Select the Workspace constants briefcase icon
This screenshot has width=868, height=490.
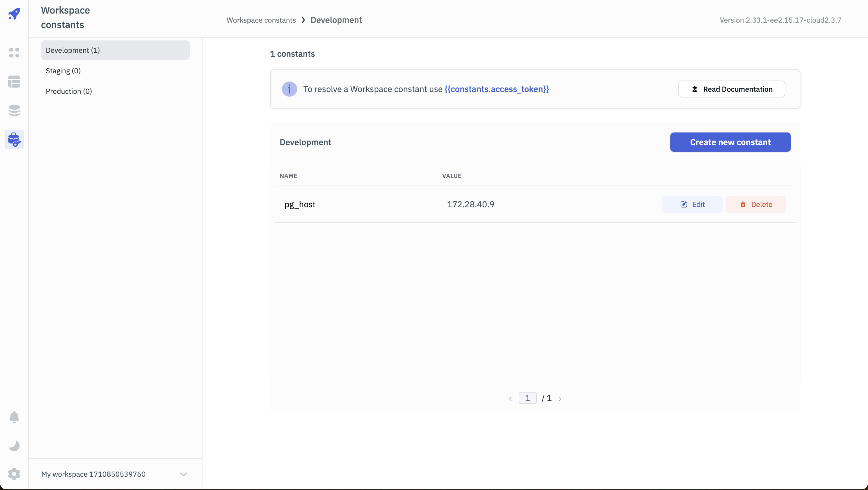coord(14,139)
